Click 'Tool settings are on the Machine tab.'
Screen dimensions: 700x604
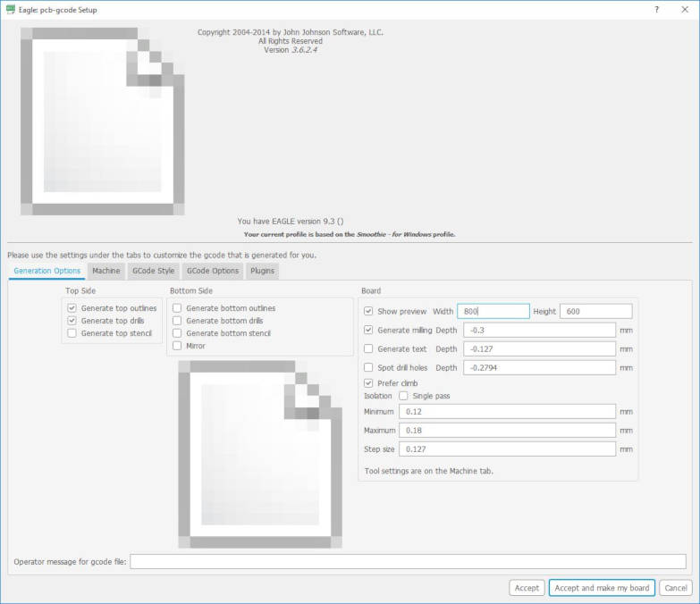pos(428,471)
